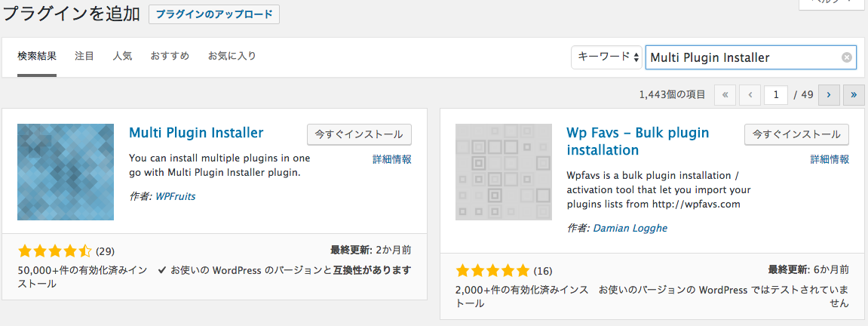Viewport: 868px width, 326px height.
Task: Go to previous results page
Action: pos(750,94)
